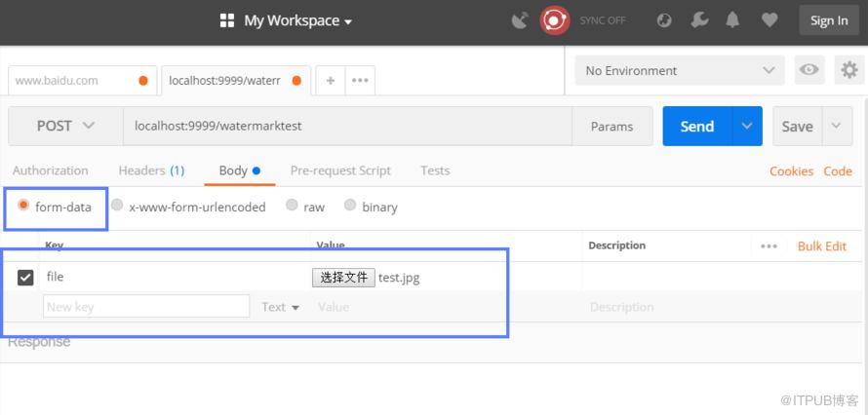Viewport: 868px width, 415px height.
Task: Select the binary body radio option
Action: pyautogui.click(x=350, y=206)
